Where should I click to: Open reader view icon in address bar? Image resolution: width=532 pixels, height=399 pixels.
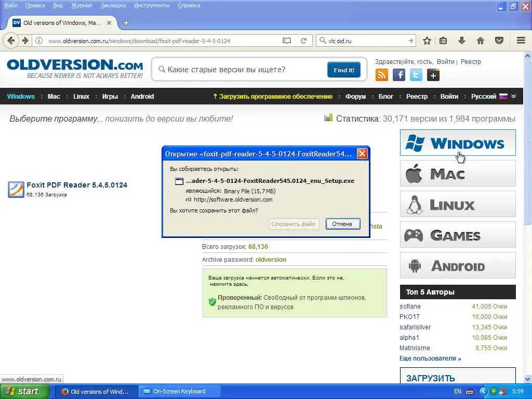click(287, 41)
